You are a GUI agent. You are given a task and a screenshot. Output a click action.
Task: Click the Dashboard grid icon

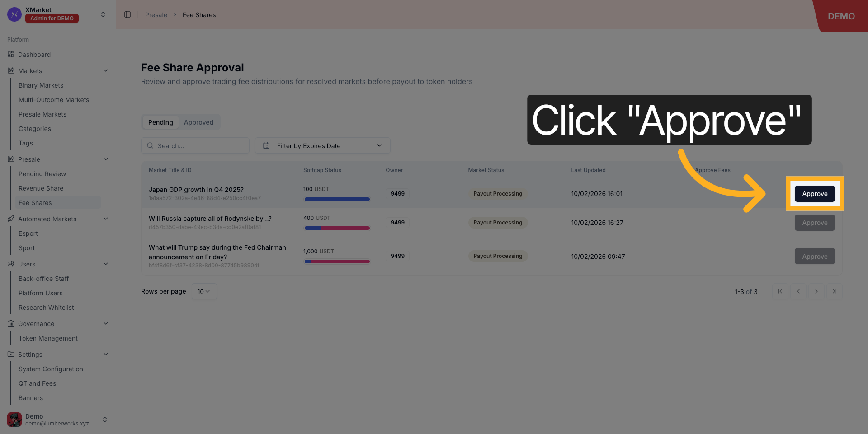coord(11,55)
